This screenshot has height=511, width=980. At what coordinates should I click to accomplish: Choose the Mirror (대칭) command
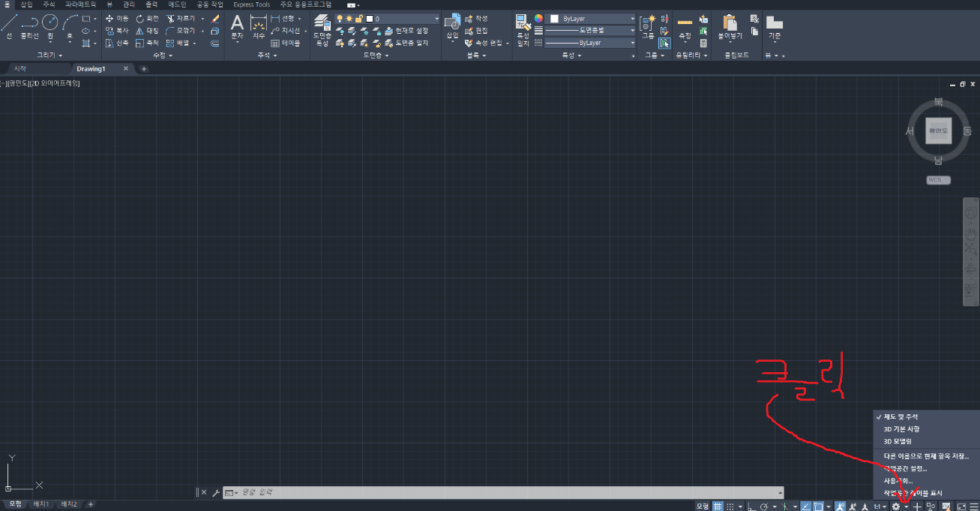pos(147,31)
